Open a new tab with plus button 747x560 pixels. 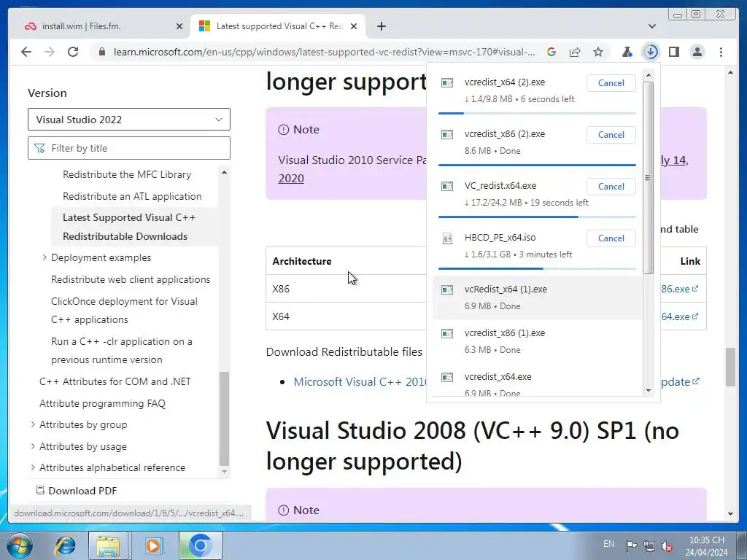tap(381, 27)
